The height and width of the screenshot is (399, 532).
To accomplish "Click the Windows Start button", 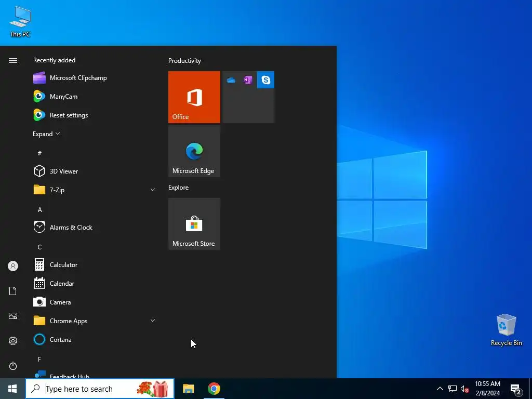I will coord(12,389).
